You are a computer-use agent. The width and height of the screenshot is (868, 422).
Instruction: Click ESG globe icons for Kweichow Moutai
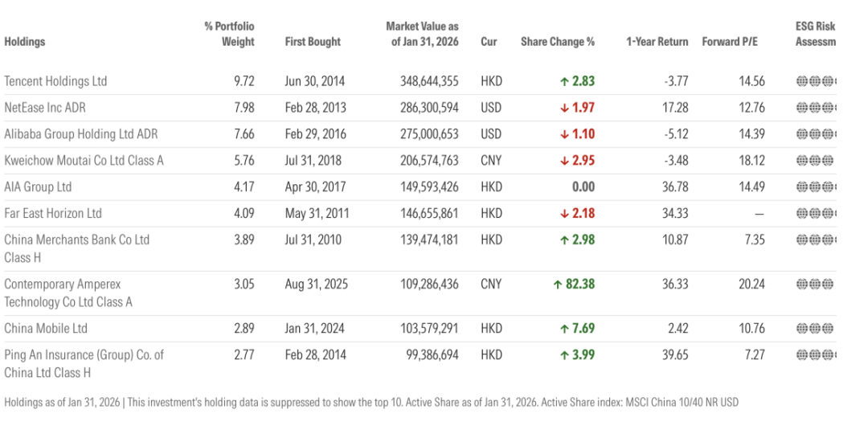pyautogui.click(x=814, y=161)
